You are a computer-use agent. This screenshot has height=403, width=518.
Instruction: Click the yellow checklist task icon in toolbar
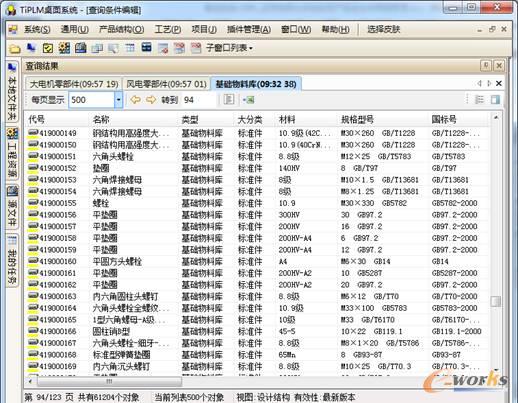pyautogui.click(x=48, y=48)
